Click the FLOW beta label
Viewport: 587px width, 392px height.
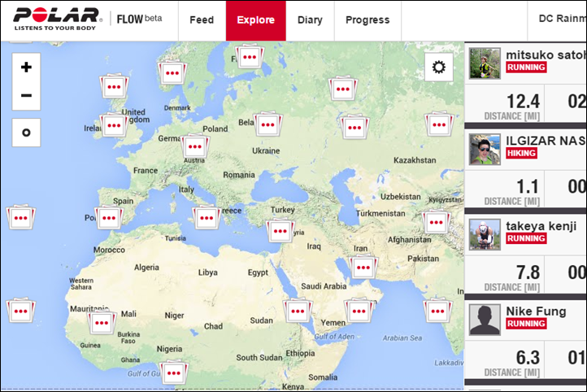[x=139, y=19]
